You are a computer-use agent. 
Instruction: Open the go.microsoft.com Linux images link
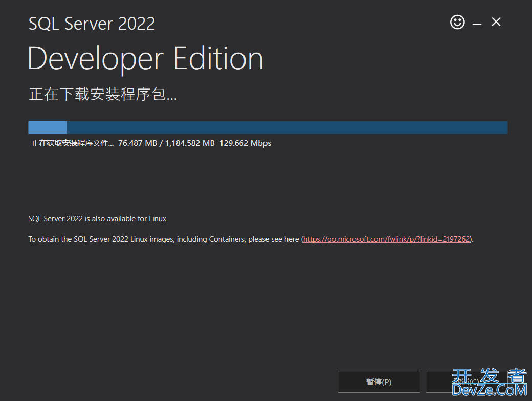(386, 239)
